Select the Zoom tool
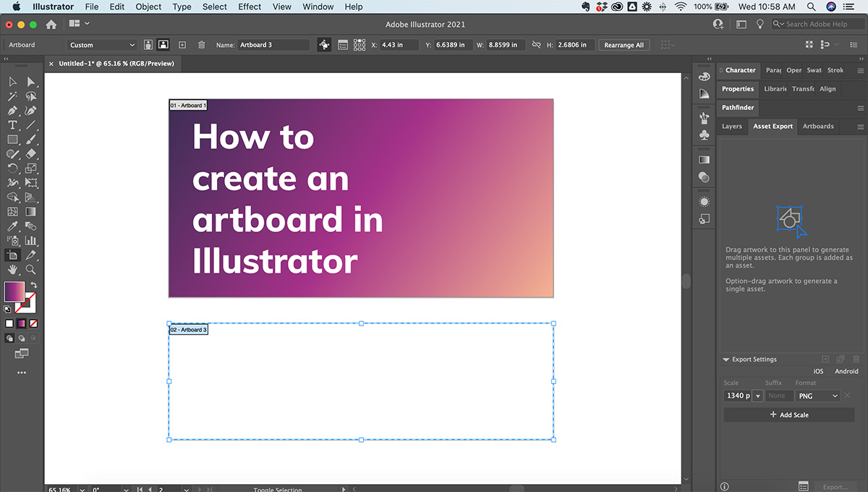The image size is (868, 492). pyautogui.click(x=31, y=269)
